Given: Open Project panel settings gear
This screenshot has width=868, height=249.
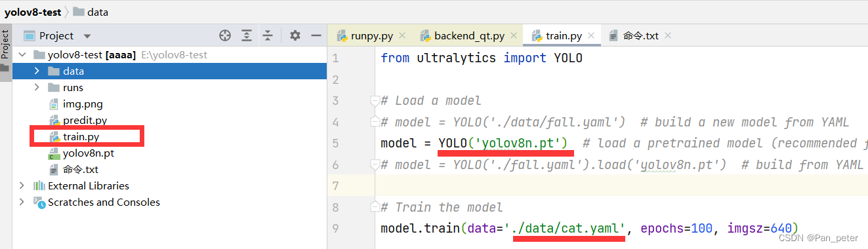Looking at the screenshot, I should pyautogui.click(x=295, y=35).
